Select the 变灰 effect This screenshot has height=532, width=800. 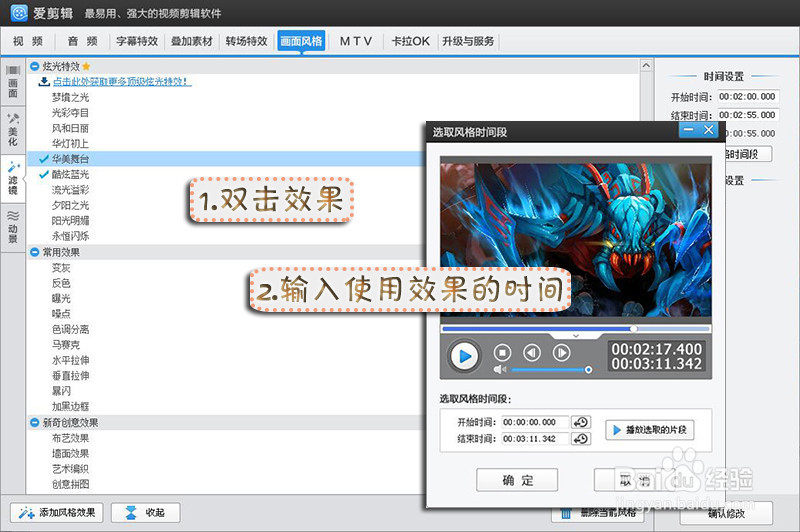point(61,267)
